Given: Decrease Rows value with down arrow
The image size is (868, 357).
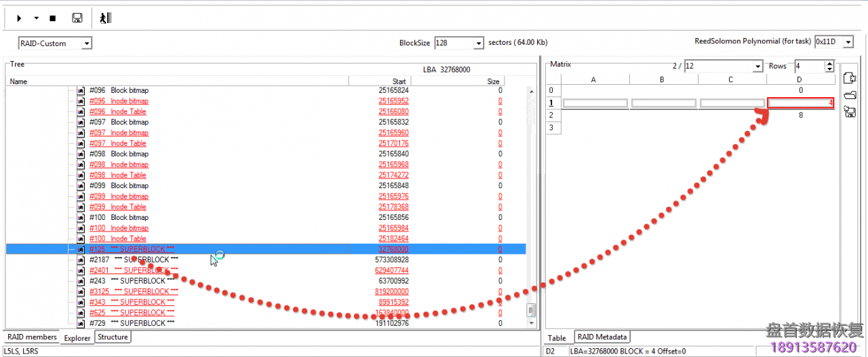Looking at the screenshot, I should point(829,69).
